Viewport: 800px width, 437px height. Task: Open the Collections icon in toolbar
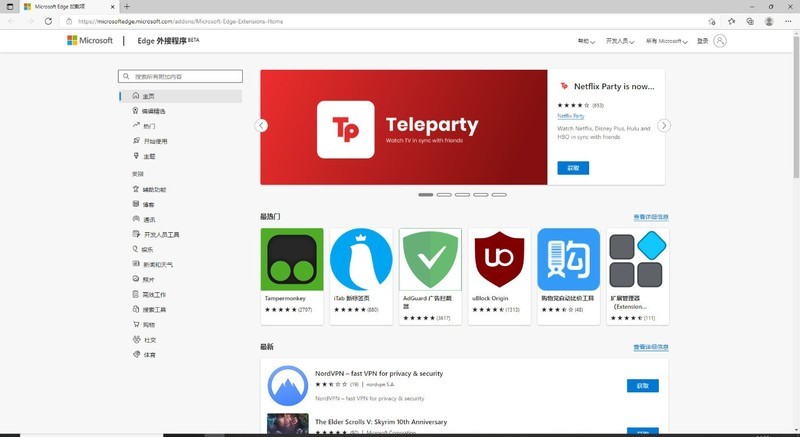(x=749, y=21)
